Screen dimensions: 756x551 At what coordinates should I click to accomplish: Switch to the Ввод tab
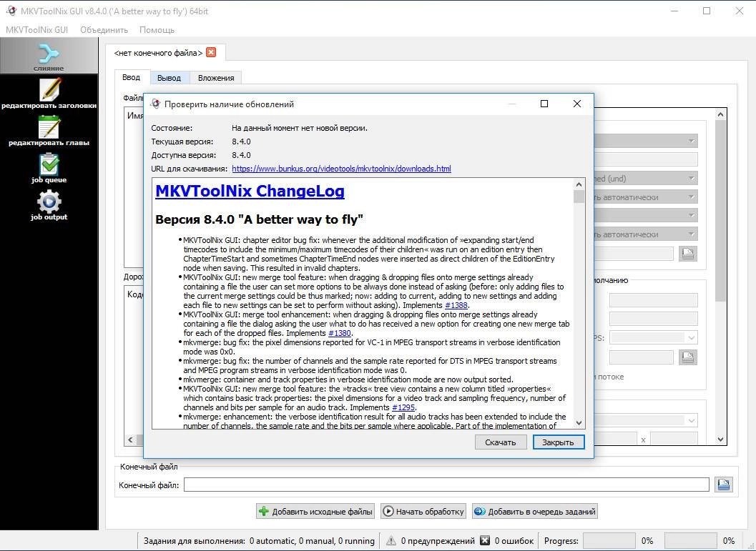[x=131, y=77]
